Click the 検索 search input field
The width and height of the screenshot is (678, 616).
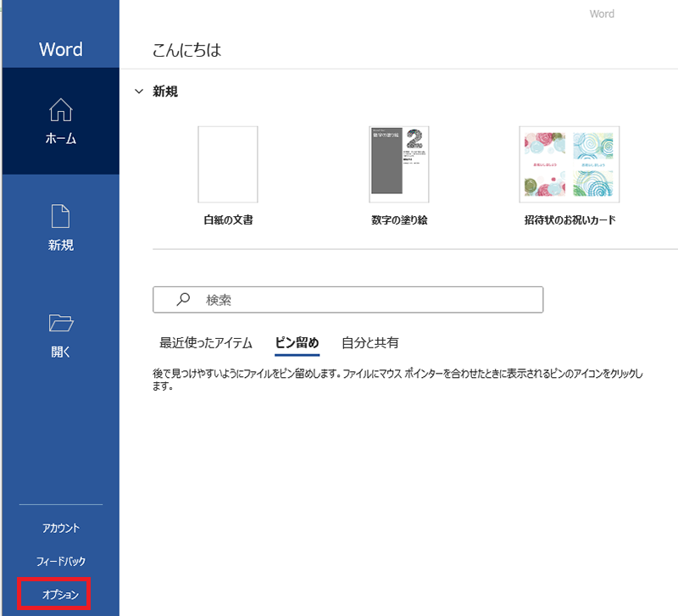point(348,300)
